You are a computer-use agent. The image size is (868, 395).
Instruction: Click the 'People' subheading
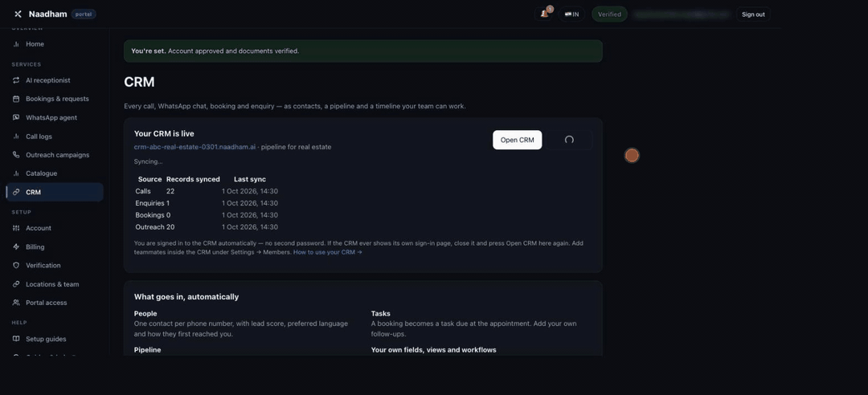[145, 314]
